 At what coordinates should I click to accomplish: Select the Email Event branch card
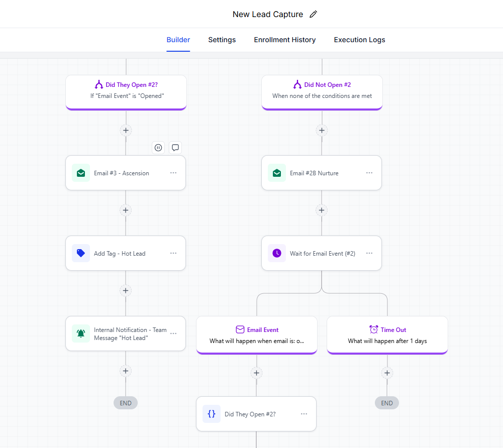coord(256,335)
